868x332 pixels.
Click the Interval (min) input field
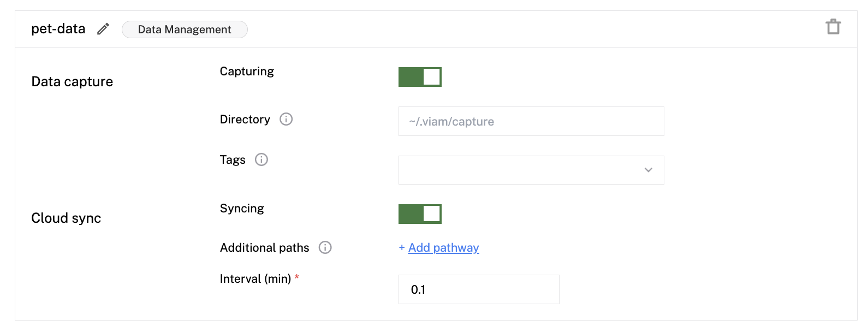click(478, 289)
